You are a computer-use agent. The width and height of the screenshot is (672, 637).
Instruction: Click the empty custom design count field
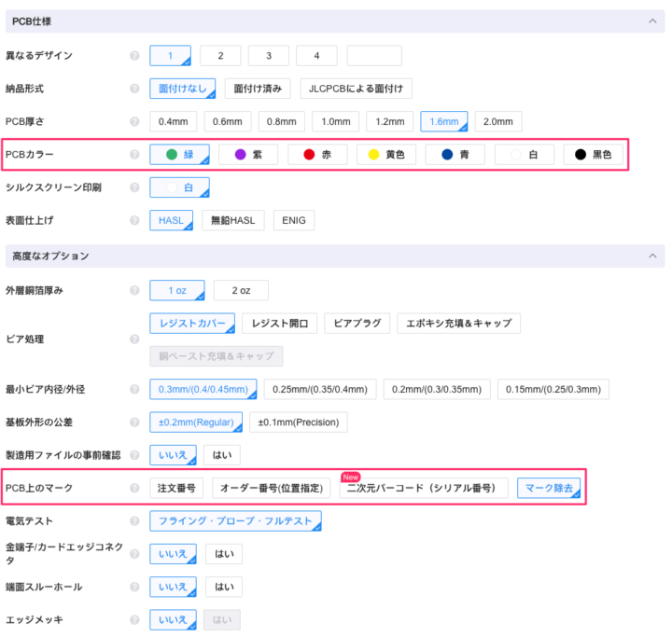coord(374,56)
